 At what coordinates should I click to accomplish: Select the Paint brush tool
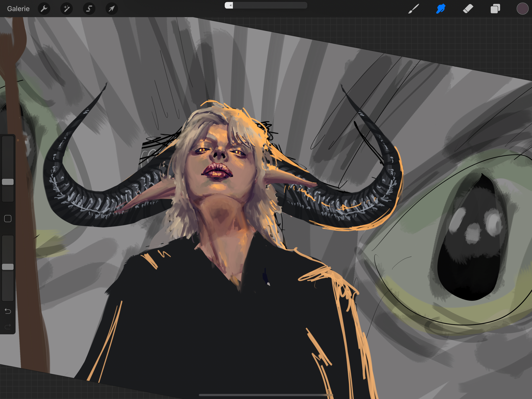tap(413, 9)
